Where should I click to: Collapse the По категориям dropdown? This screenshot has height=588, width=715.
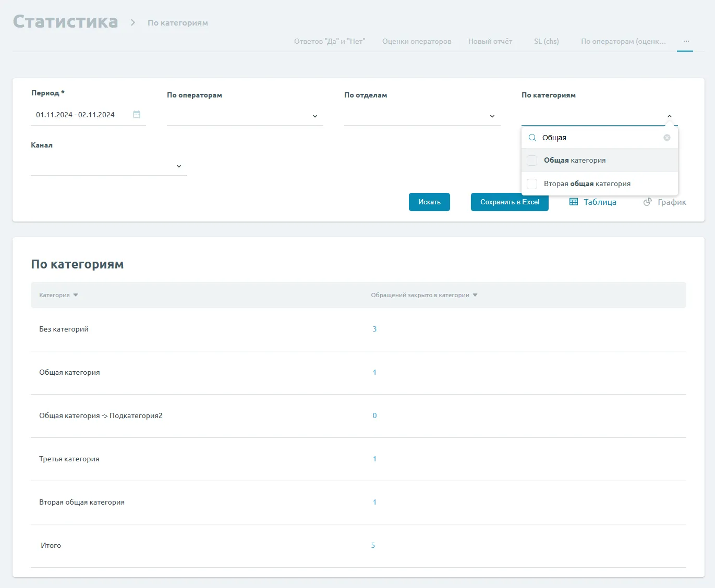click(670, 116)
